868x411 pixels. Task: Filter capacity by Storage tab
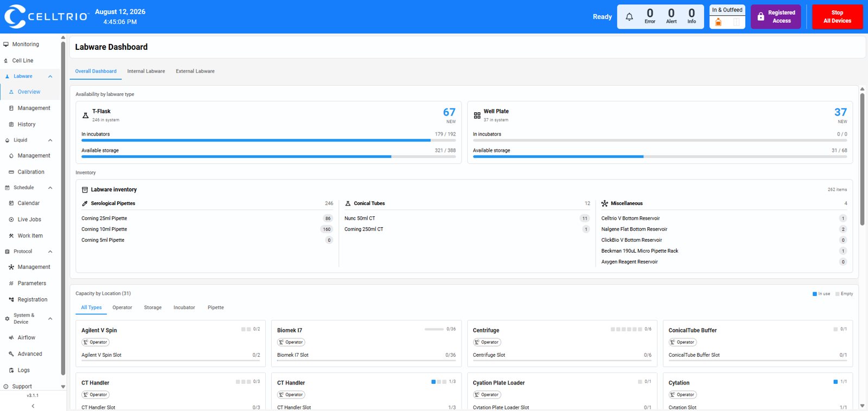(x=153, y=307)
